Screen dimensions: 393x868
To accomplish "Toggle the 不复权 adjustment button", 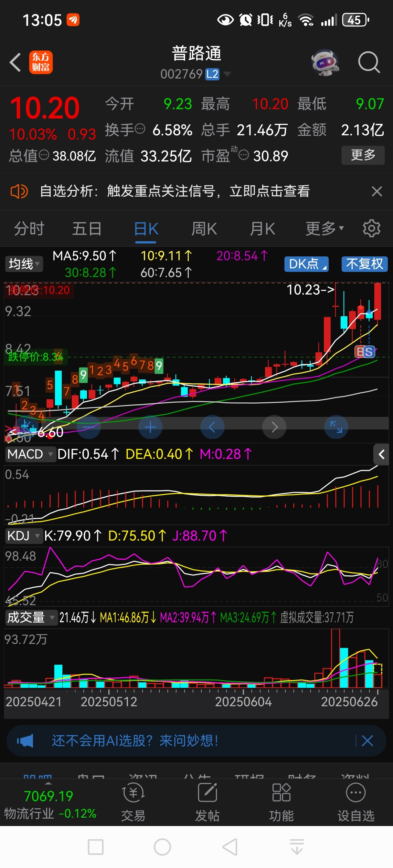I will (x=364, y=264).
